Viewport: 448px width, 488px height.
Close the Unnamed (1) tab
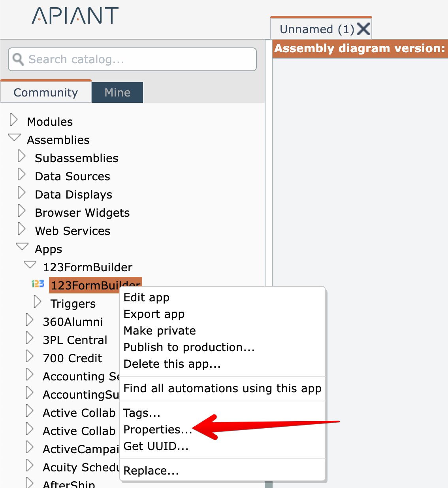(x=363, y=29)
